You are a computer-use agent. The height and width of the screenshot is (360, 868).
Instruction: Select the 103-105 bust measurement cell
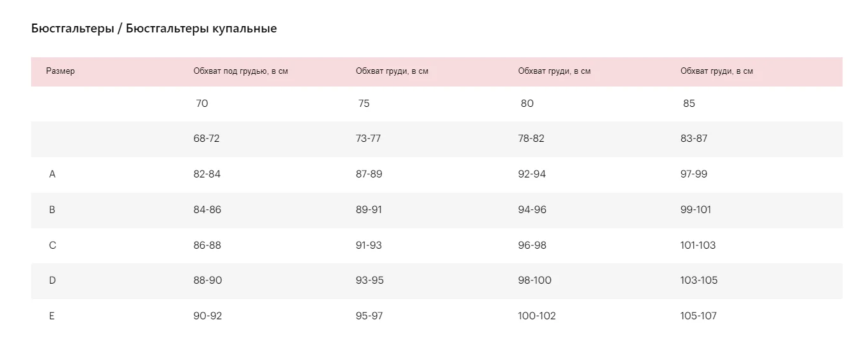699,280
